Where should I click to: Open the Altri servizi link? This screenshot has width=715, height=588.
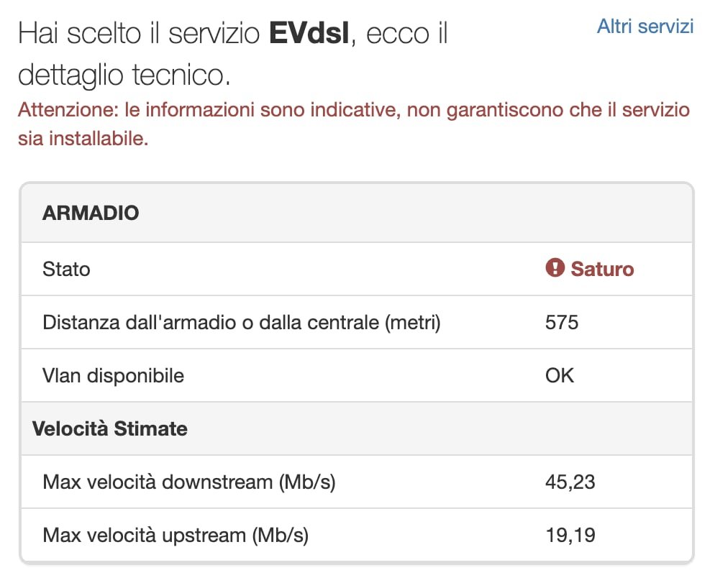pyautogui.click(x=645, y=27)
